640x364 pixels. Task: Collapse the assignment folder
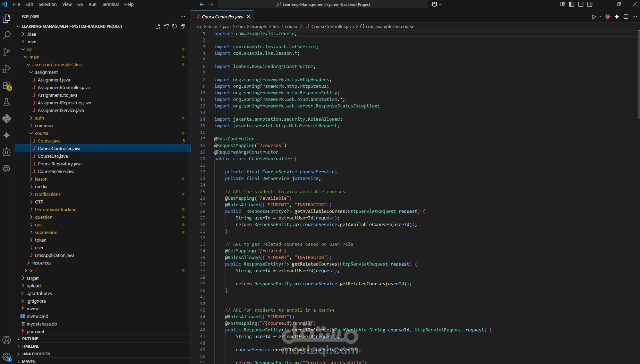(x=46, y=72)
